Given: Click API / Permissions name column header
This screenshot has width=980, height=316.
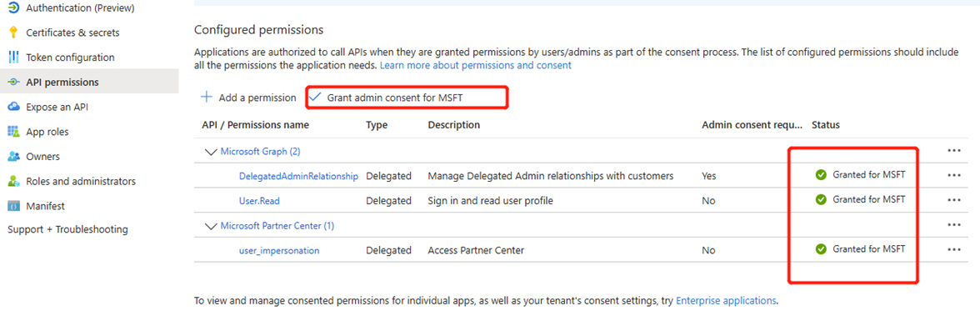Looking at the screenshot, I should (255, 125).
